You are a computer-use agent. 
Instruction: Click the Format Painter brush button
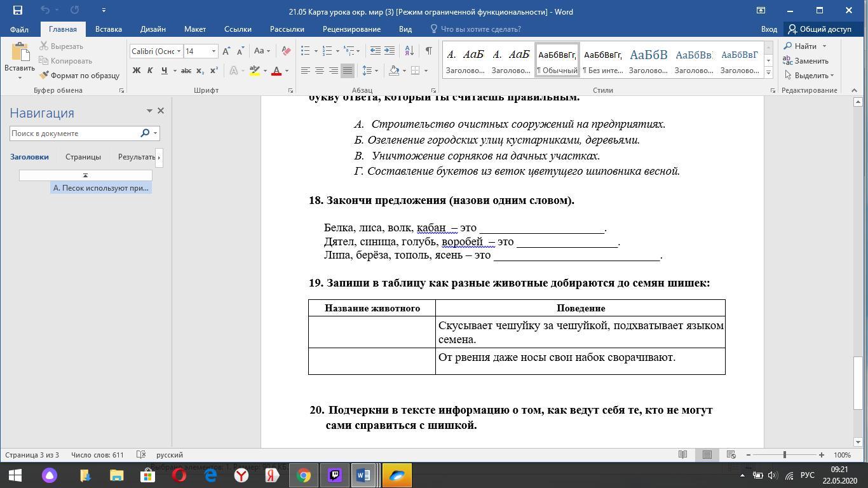click(x=79, y=75)
